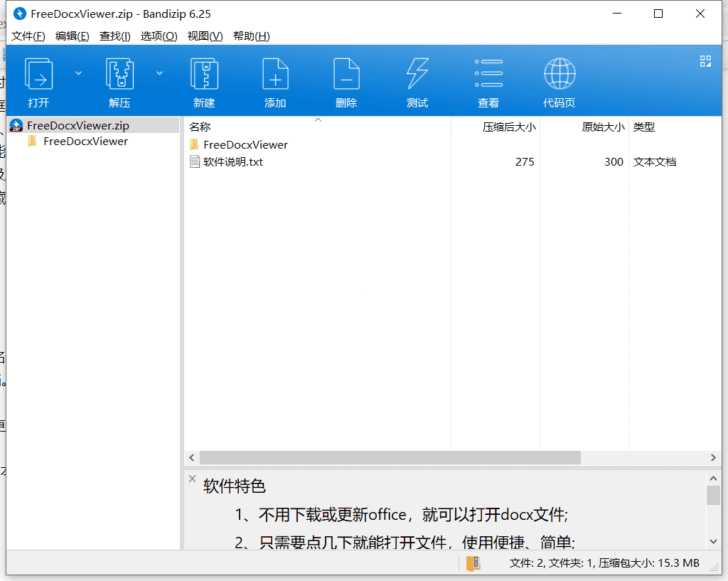Click the Open (打开) archive toolbar icon
The width and height of the screenshot is (728, 581).
tap(38, 74)
